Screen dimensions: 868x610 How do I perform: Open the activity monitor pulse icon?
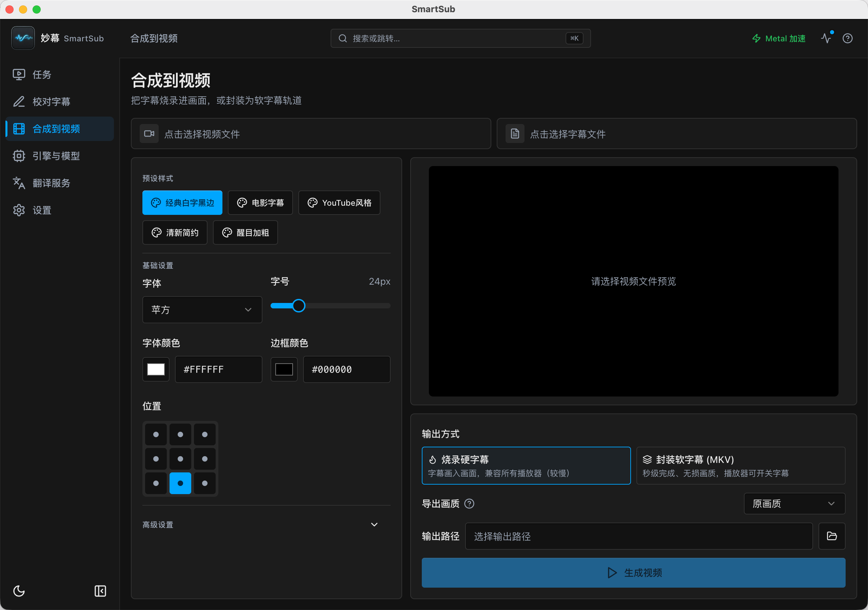click(x=826, y=38)
